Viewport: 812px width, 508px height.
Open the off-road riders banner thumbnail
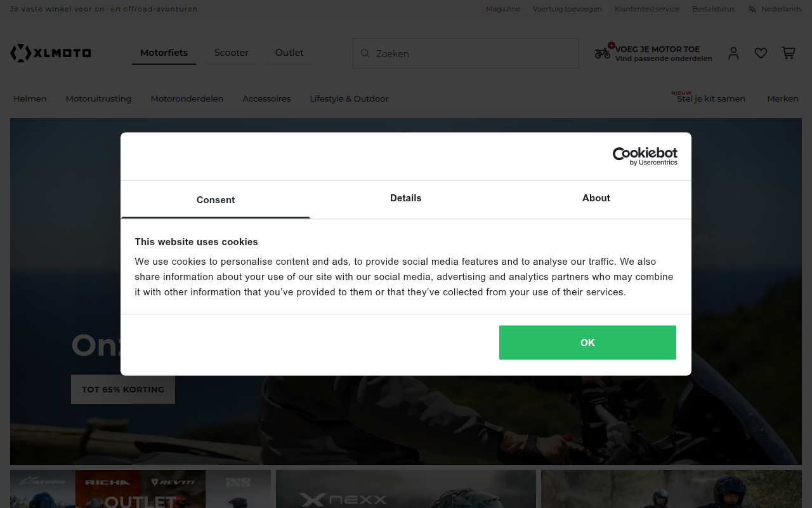pyautogui.click(x=671, y=489)
